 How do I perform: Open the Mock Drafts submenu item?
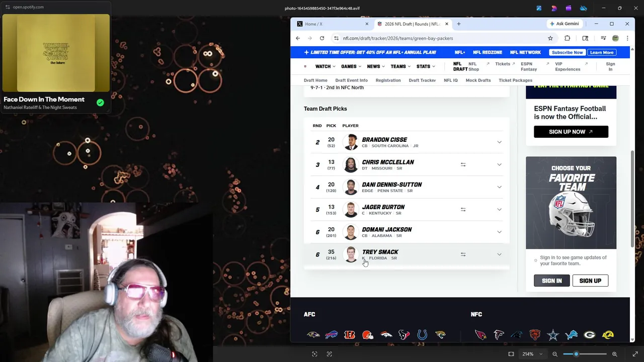coord(478,80)
